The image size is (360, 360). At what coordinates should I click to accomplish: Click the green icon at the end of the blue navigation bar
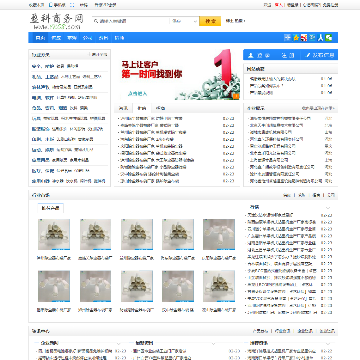(x=329, y=38)
